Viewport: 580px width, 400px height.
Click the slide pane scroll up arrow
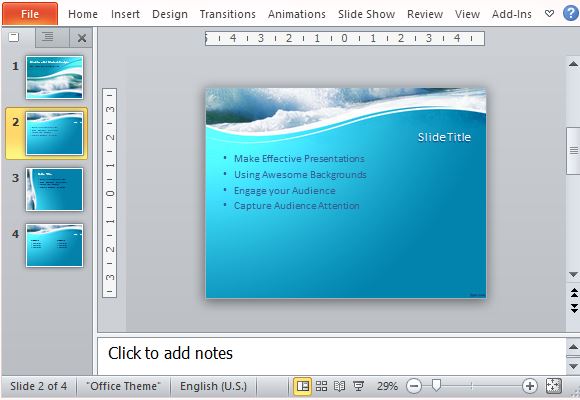click(x=573, y=64)
